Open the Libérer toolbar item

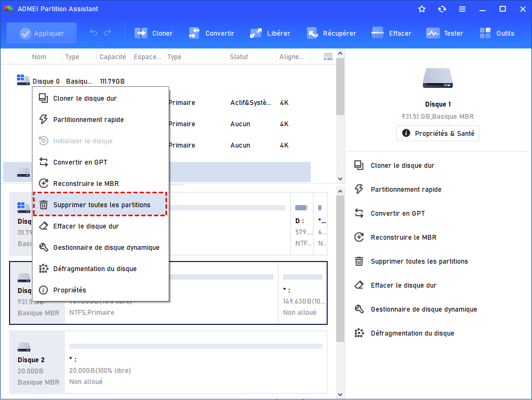(270, 33)
